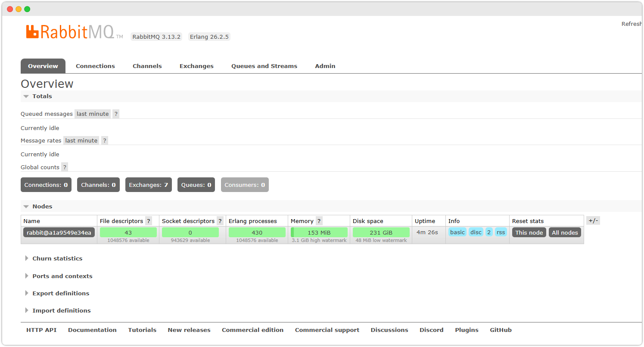Open the Tutorials footer link
Screen dimensions: 644x347
pos(142,330)
